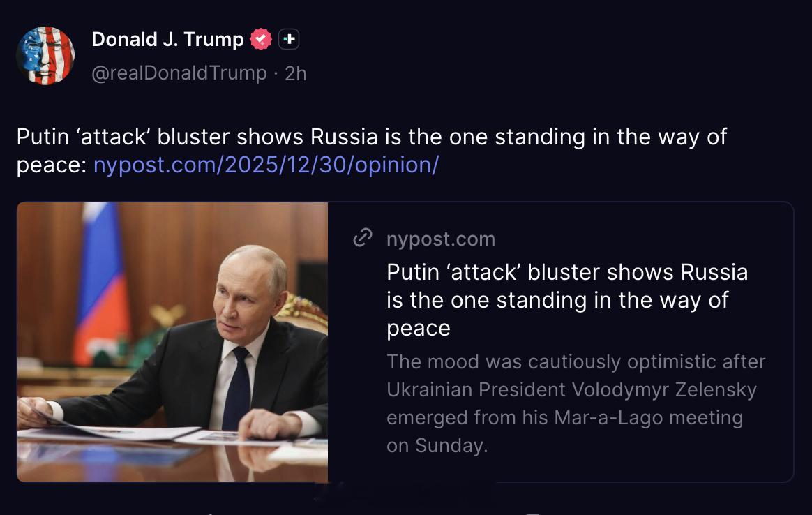Open the Donald J. Trump display name

click(x=167, y=39)
